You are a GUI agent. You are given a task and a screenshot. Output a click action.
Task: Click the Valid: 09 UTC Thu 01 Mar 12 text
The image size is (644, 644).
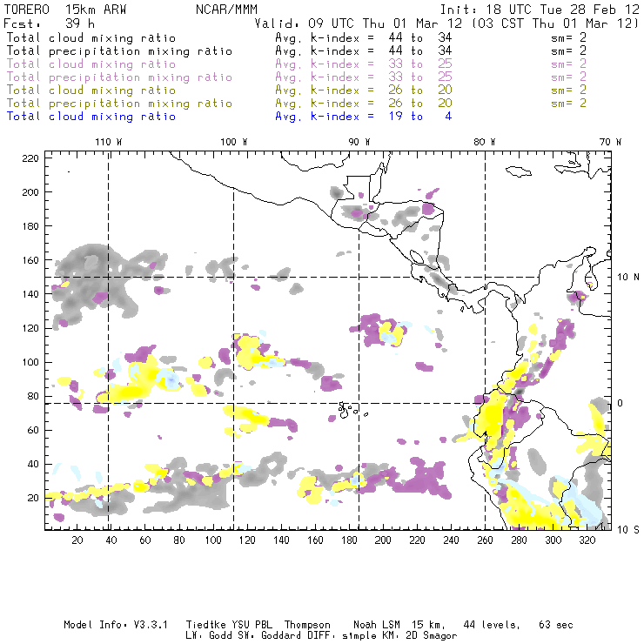[358, 23]
